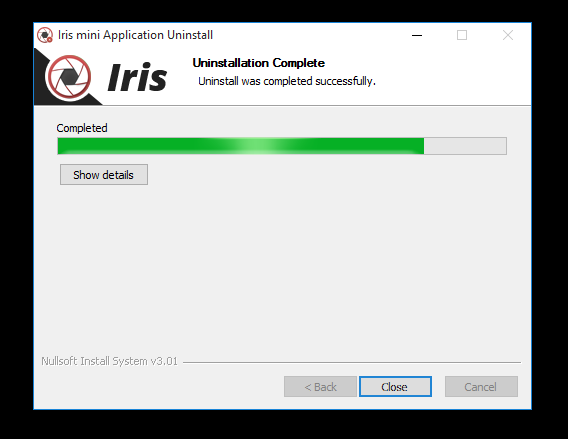Close the window using the title bar X
This screenshot has width=568, height=439.
pos(508,35)
